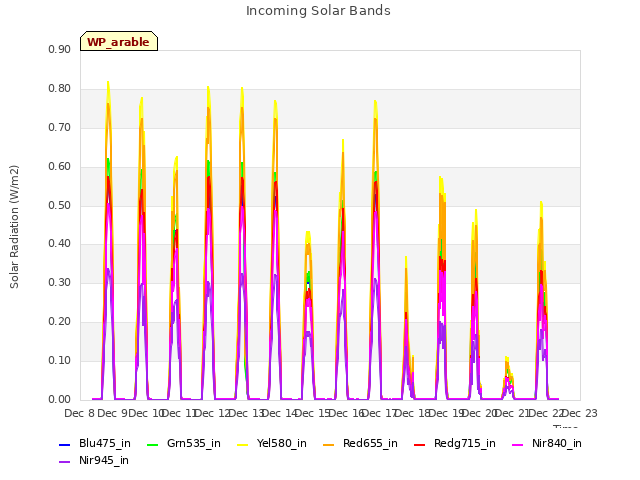Click the Redg715_in legend entry
The height and width of the screenshot is (480, 640).
(x=455, y=444)
